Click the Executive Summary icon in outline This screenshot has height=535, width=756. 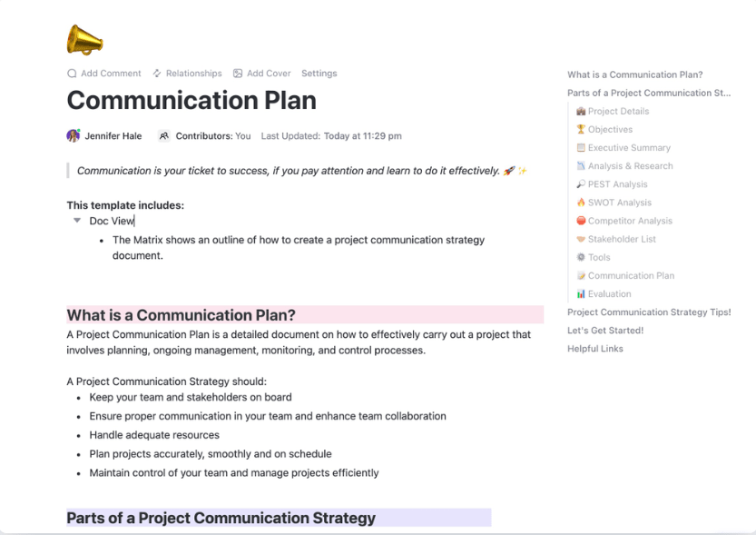click(x=581, y=148)
